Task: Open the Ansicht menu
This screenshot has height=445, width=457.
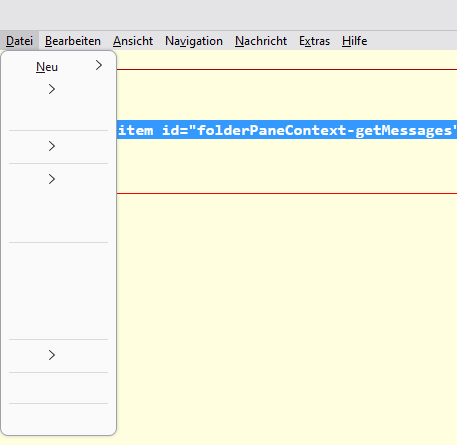Action: pyautogui.click(x=133, y=41)
